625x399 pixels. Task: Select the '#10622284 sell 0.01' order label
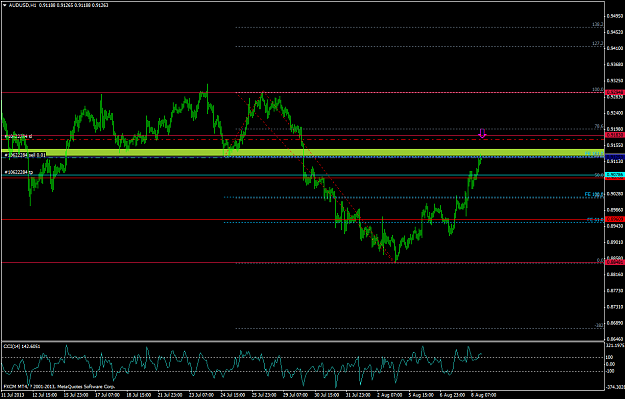[x=25, y=155]
